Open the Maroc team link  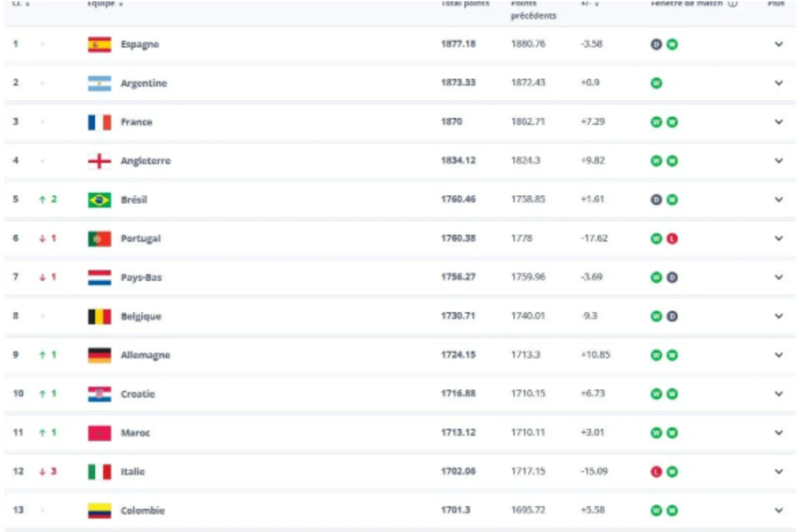[x=136, y=433]
